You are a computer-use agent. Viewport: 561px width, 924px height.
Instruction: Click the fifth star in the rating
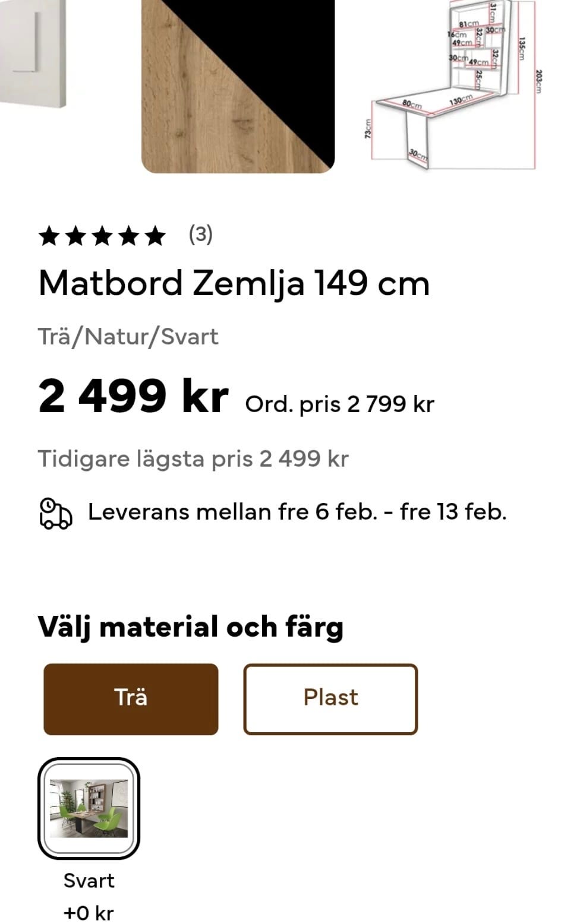click(155, 237)
